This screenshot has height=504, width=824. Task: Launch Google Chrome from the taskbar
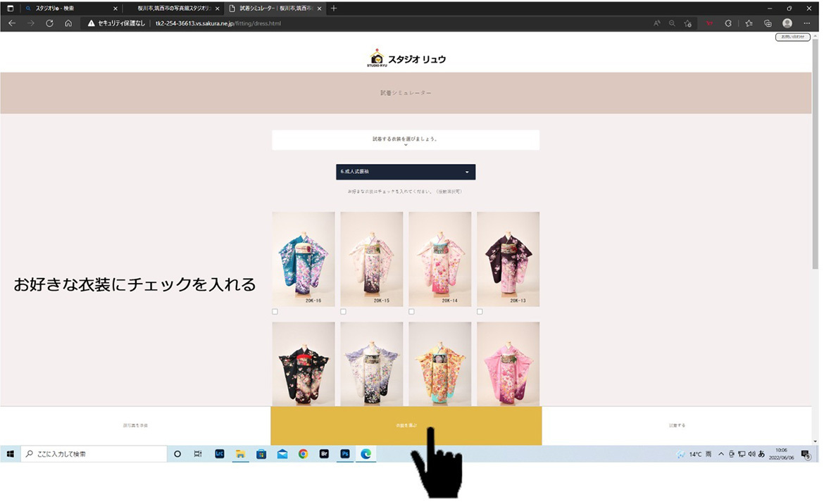point(304,454)
